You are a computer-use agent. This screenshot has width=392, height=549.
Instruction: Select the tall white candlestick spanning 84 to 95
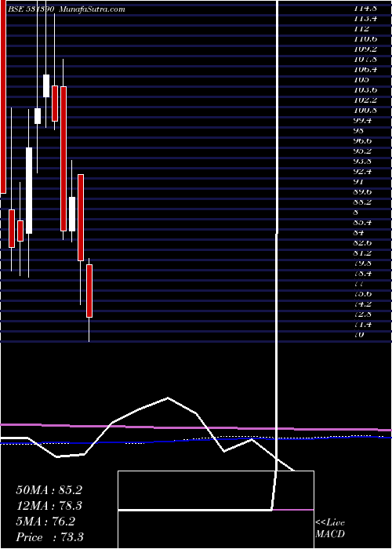(x=29, y=191)
